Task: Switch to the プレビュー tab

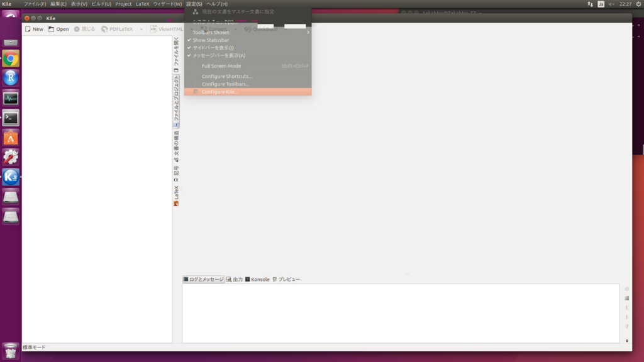Action: 286,280
